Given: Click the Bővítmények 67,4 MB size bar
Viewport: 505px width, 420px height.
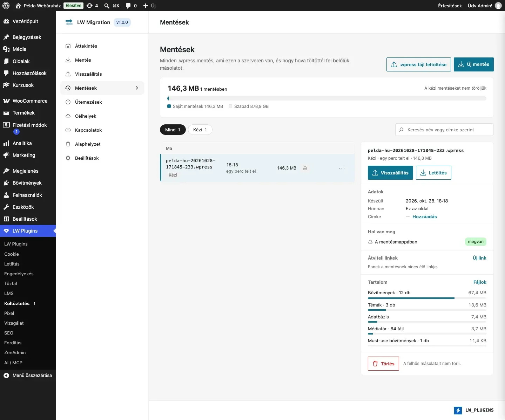Looking at the screenshot, I should tap(427, 298).
